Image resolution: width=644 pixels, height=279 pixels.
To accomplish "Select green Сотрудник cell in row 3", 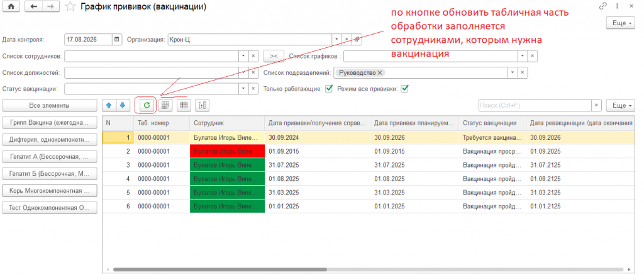I will [x=227, y=165].
